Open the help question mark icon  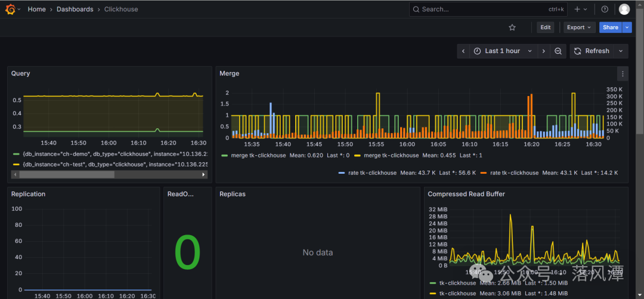click(605, 9)
